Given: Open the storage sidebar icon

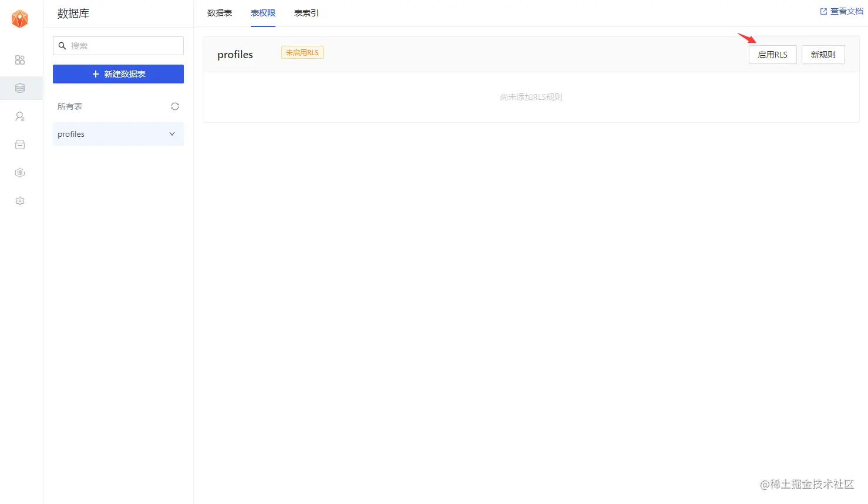Looking at the screenshot, I should tap(20, 144).
